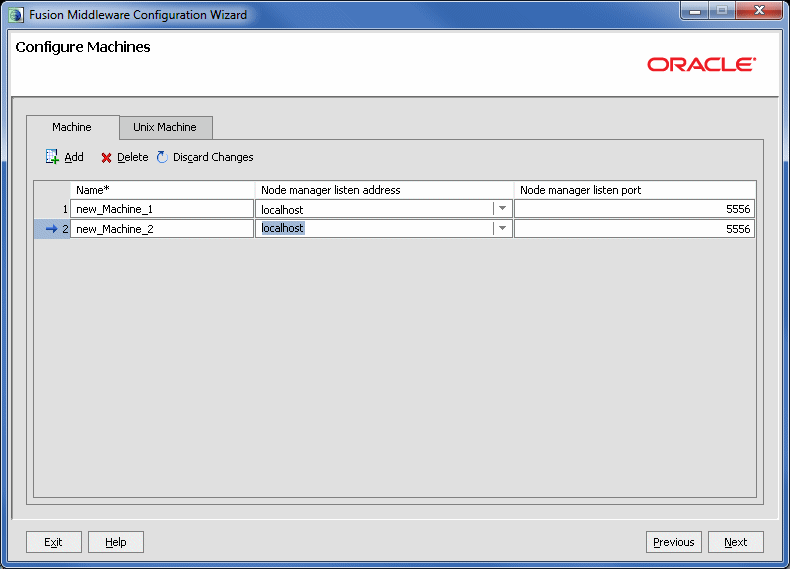Expand listen address dropdown for new_Machine_1
Image resolution: width=790 pixels, height=569 pixels.
pyautogui.click(x=502, y=209)
